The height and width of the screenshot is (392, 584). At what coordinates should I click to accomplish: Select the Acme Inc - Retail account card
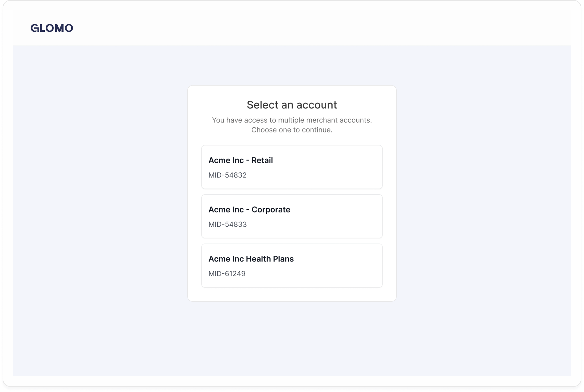pyautogui.click(x=292, y=167)
